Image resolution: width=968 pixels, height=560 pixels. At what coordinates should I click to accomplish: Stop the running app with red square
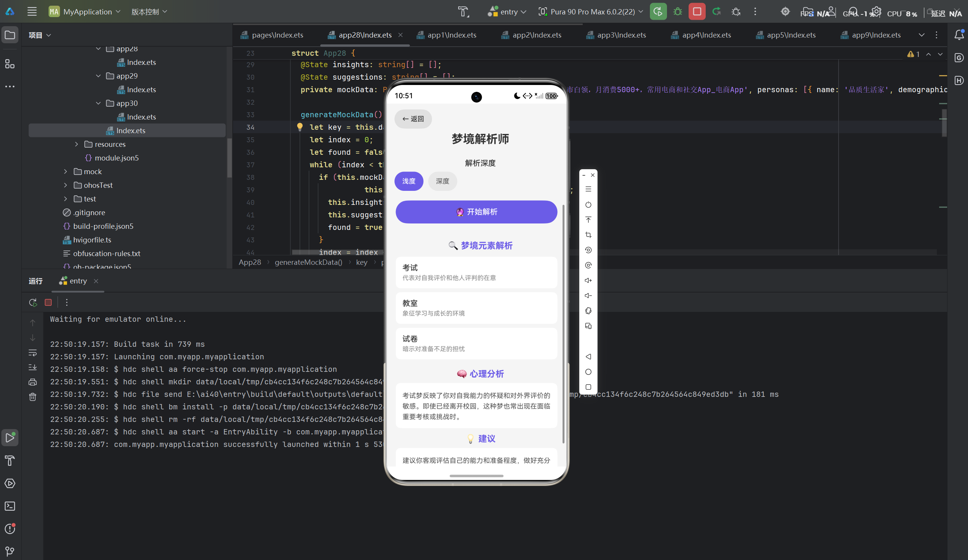point(697,11)
